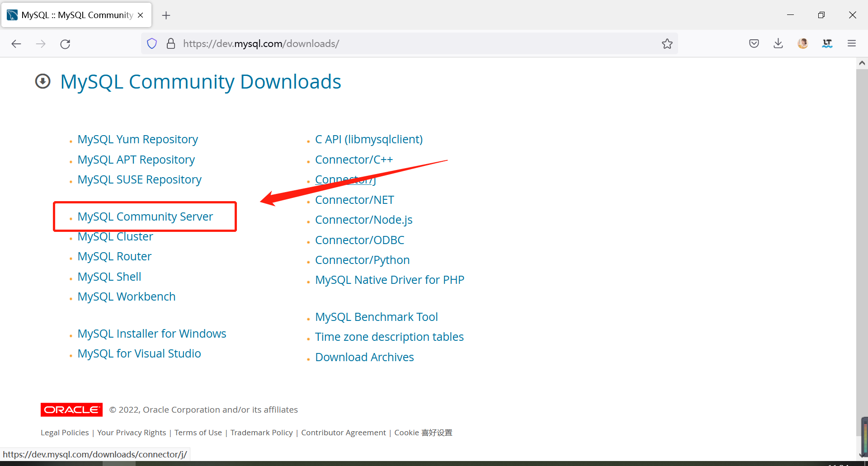The height and width of the screenshot is (466, 868).
Task: Click the URL address bar
Action: click(x=409, y=43)
